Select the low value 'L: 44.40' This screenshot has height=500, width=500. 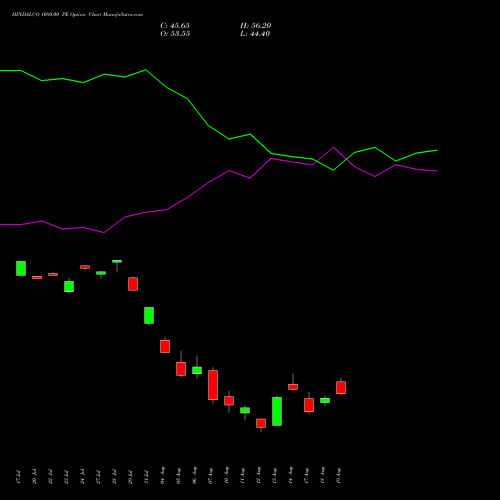click(255, 34)
